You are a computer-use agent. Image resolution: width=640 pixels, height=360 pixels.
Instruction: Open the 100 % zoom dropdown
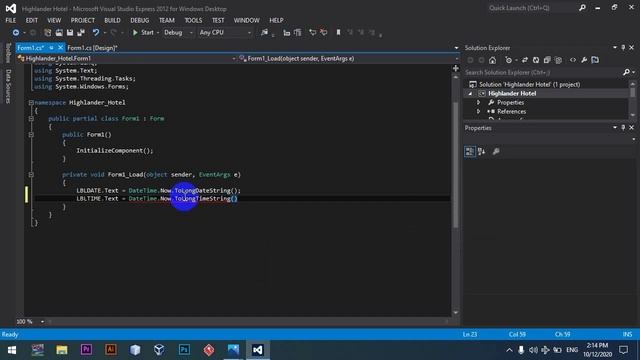tap(42, 322)
